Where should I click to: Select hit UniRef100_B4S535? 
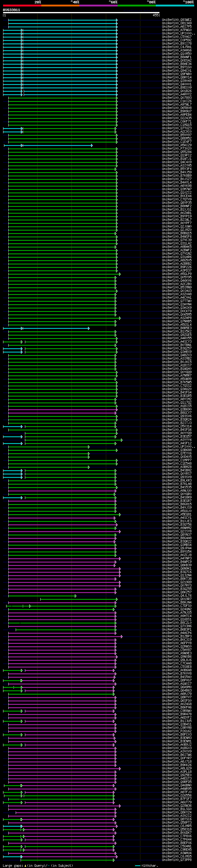(x=177, y=487)
